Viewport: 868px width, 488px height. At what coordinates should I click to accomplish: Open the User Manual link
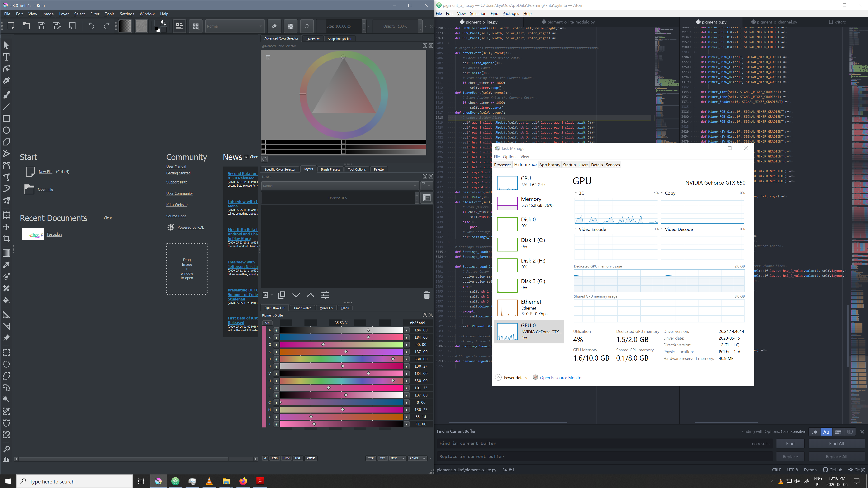click(x=176, y=166)
